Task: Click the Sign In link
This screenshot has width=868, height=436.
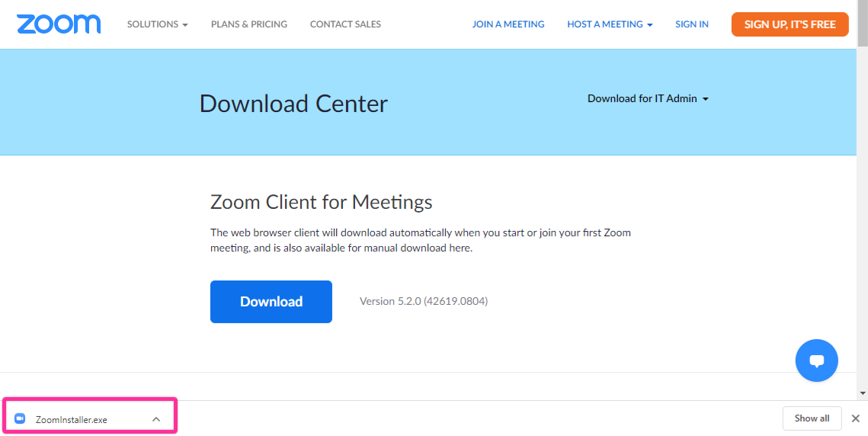Action: pyautogui.click(x=692, y=24)
